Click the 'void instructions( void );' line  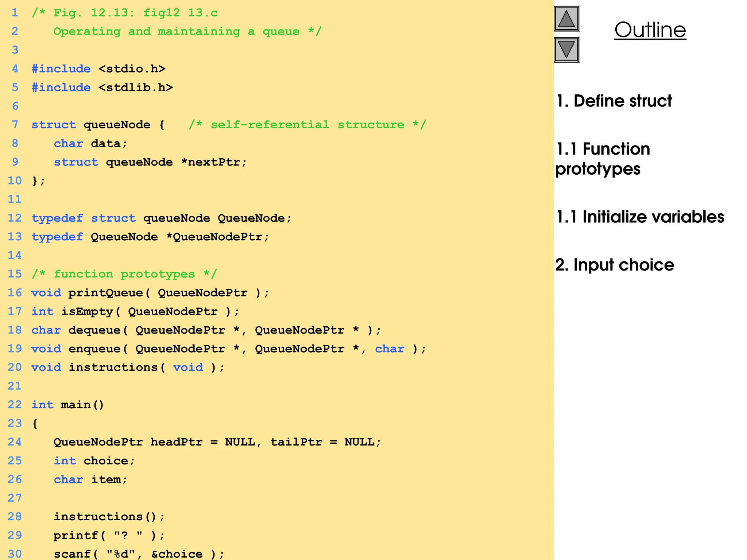(x=128, y=367)
